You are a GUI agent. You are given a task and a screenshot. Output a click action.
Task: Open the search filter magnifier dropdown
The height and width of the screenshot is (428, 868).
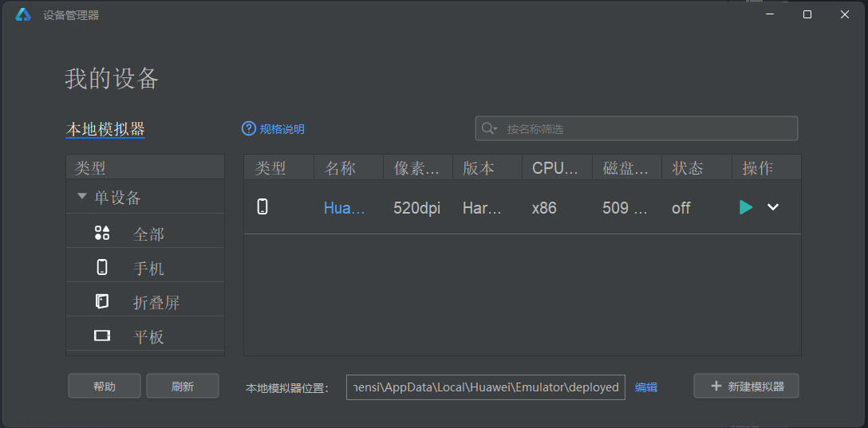tap(490, 129)
